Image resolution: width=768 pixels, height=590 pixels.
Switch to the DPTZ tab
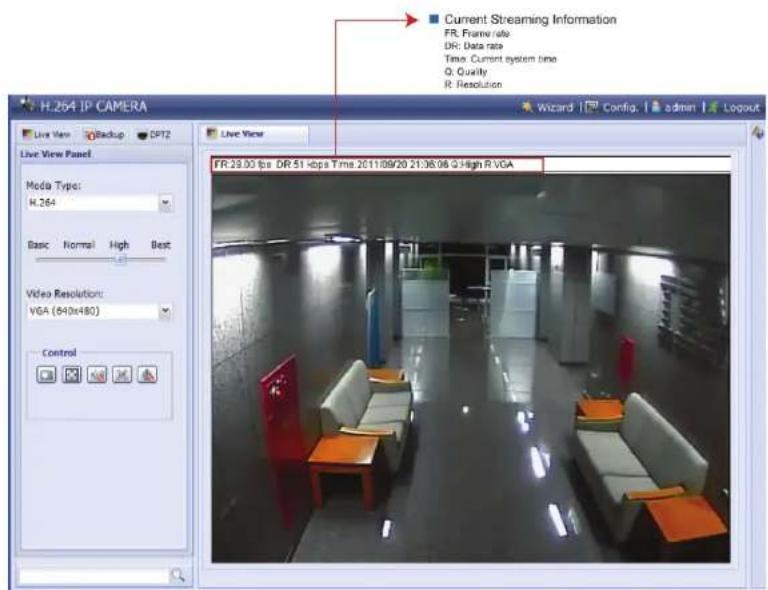[x=154, y=135]
